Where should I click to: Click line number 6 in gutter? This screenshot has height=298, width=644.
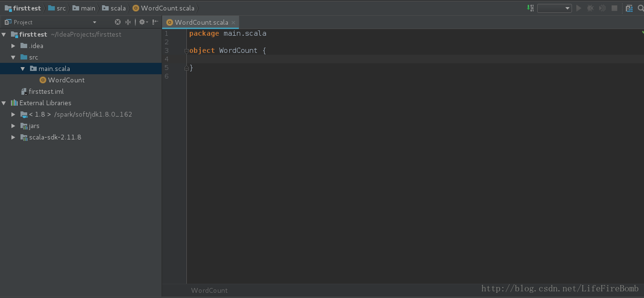pos(166,76)
